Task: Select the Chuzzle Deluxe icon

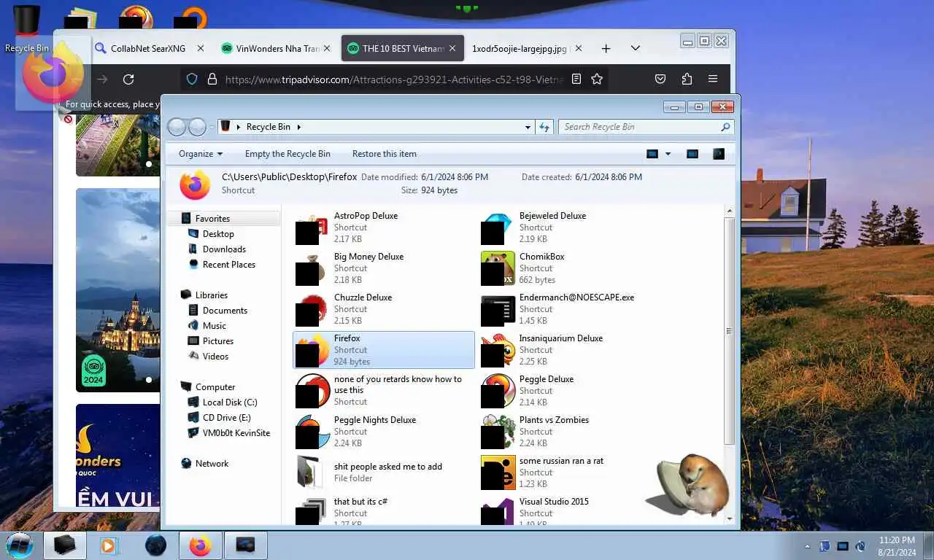Action: [312, 310]
